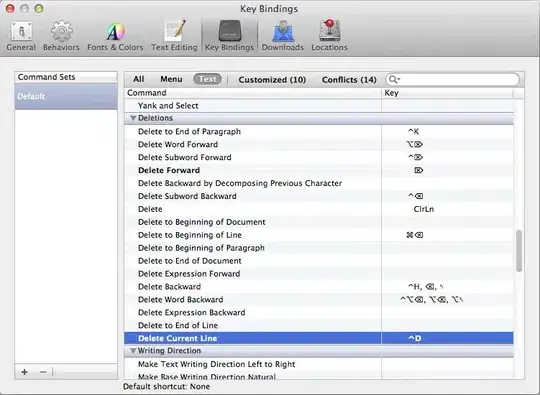Select the Default command set
This screenshot has width=540, height=395.
(66, 96)
